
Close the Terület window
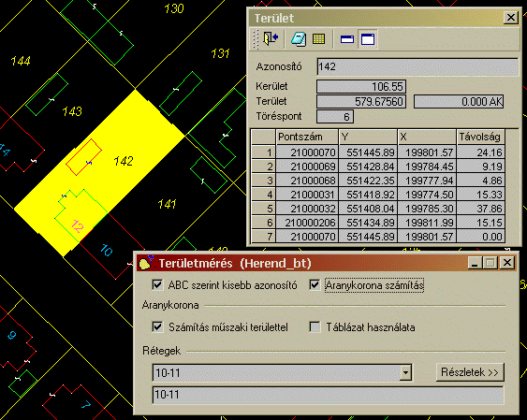tap(510, 18)
